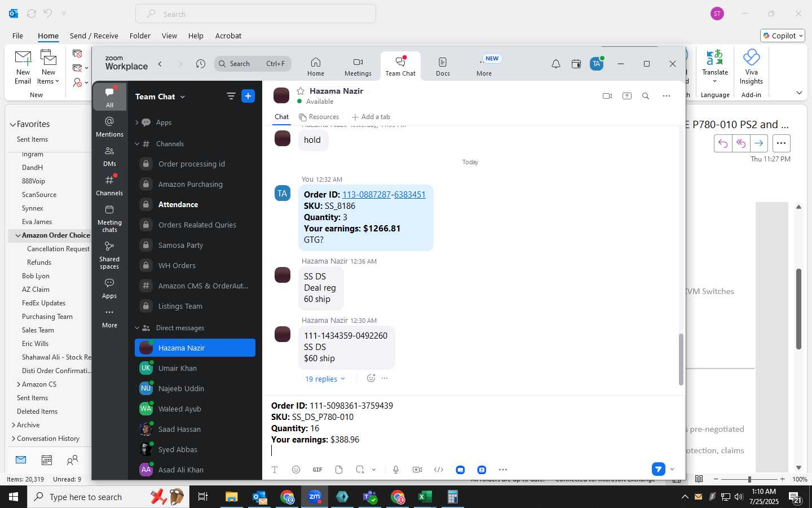This screenshot has height=508, width=812.
Task: Click New Email in Outlook
Action: (23, 67)
